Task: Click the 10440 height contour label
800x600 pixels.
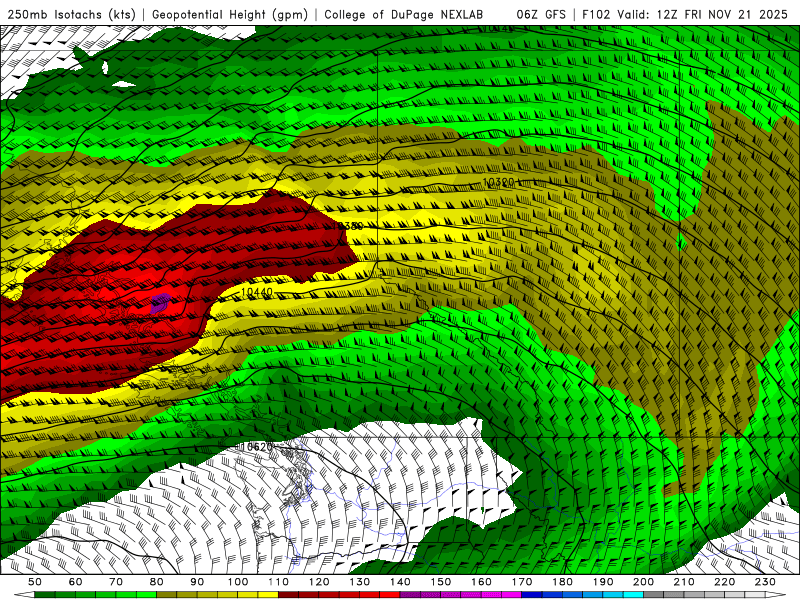Action: 257,292
